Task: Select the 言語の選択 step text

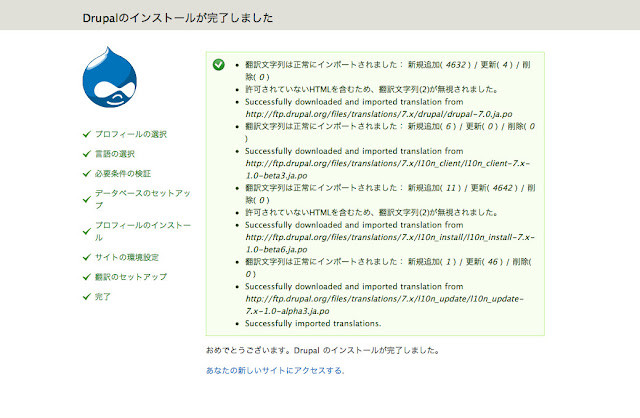Action: 115,153
